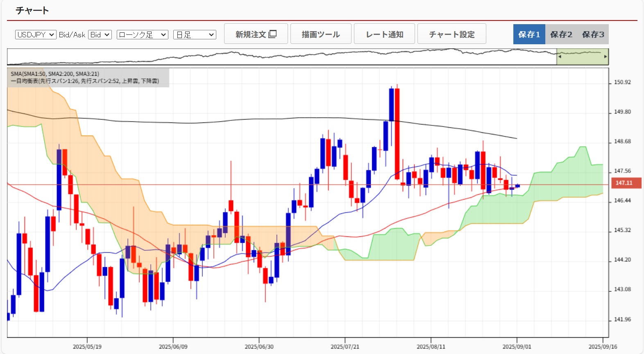Select the 保存3 saved layout tab
This screenshot has height=354, width=644.
click(593, 34)
